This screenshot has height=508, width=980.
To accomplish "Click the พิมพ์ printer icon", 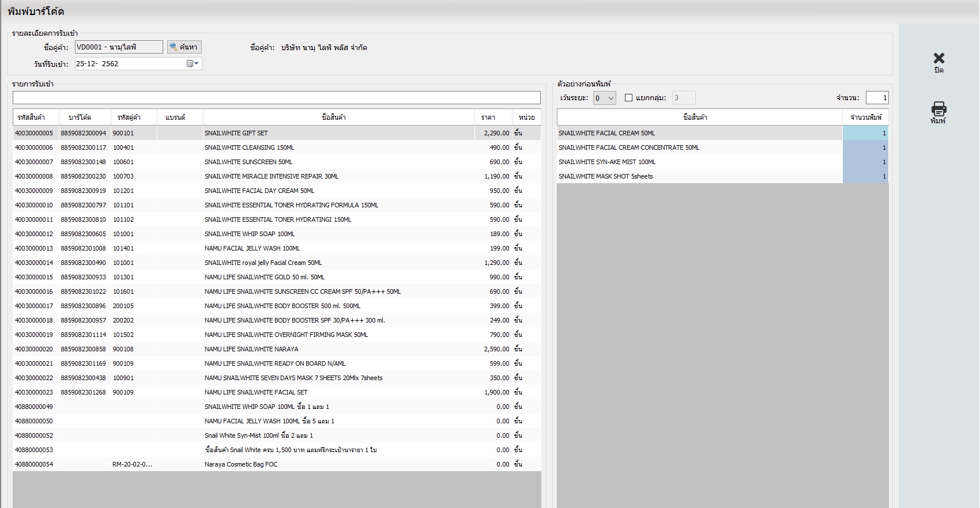I will click(x=939, y=108).
